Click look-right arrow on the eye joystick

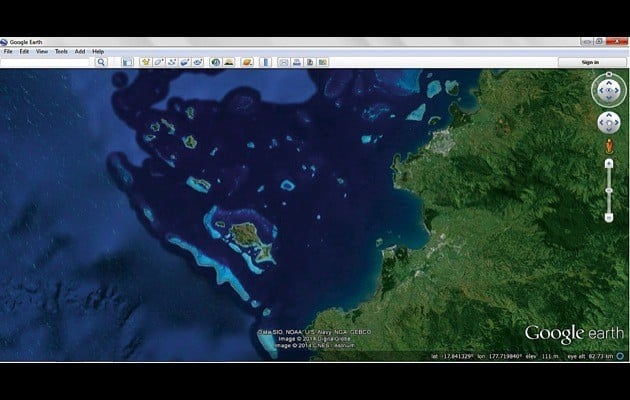(617, 91)
